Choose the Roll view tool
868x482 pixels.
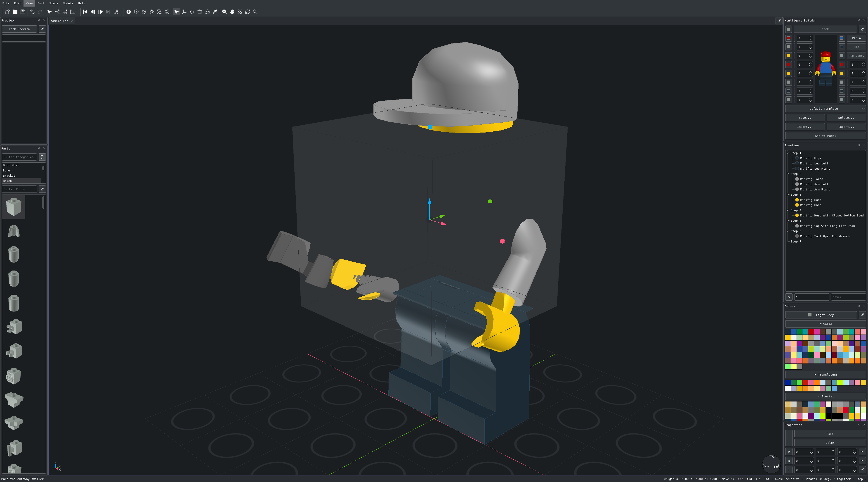(x=248, y=12)
